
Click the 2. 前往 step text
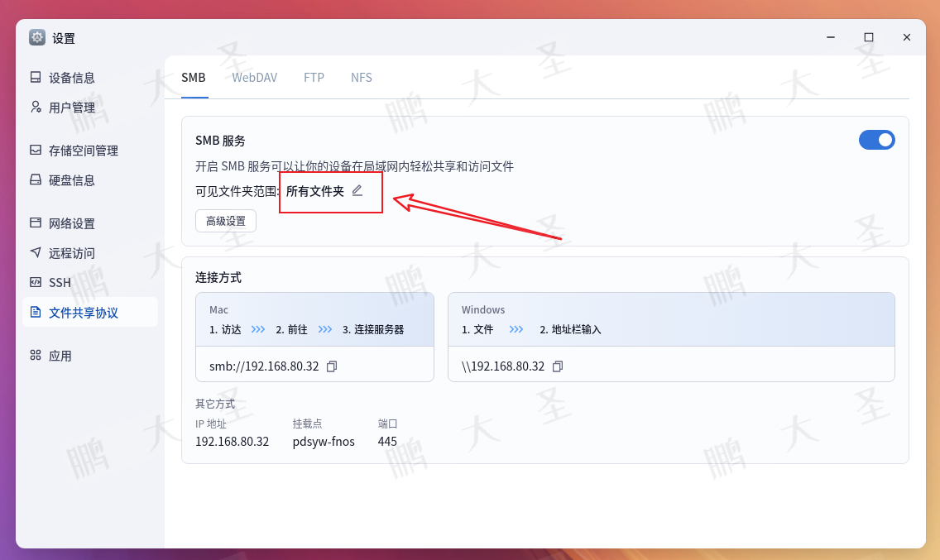click(291, 330)
